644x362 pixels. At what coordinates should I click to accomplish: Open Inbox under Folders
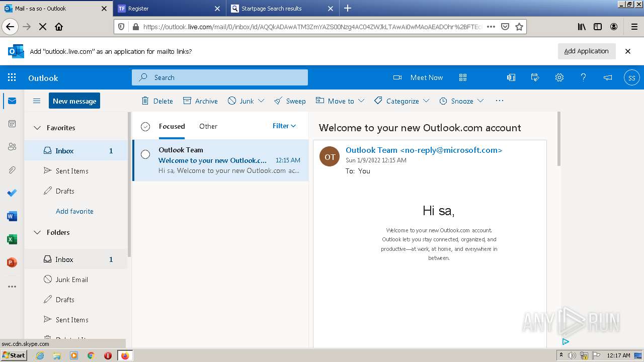76,259
